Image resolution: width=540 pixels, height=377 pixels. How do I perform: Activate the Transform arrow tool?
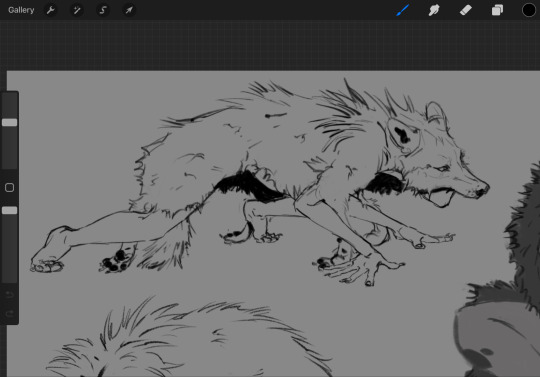tap(129, 10)
